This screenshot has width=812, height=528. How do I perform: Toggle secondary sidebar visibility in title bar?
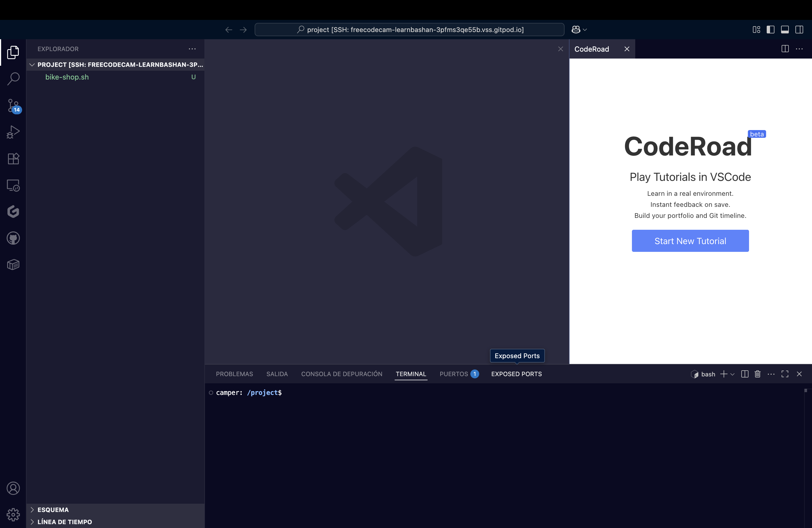tap(799, 30)
